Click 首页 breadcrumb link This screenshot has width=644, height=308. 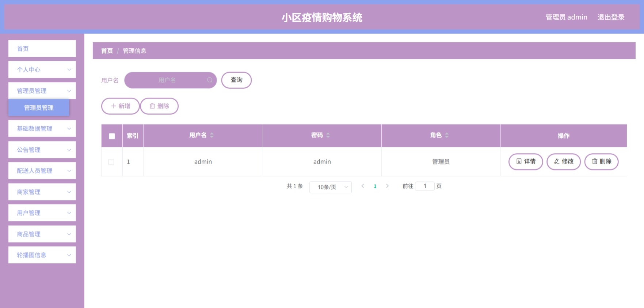click(x=107, y=51)
